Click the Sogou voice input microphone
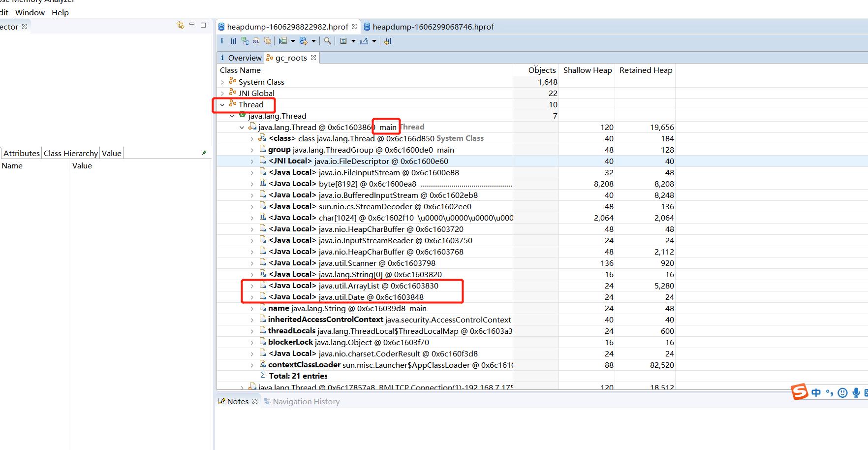The image size is (868, 450). coord(856,392)
